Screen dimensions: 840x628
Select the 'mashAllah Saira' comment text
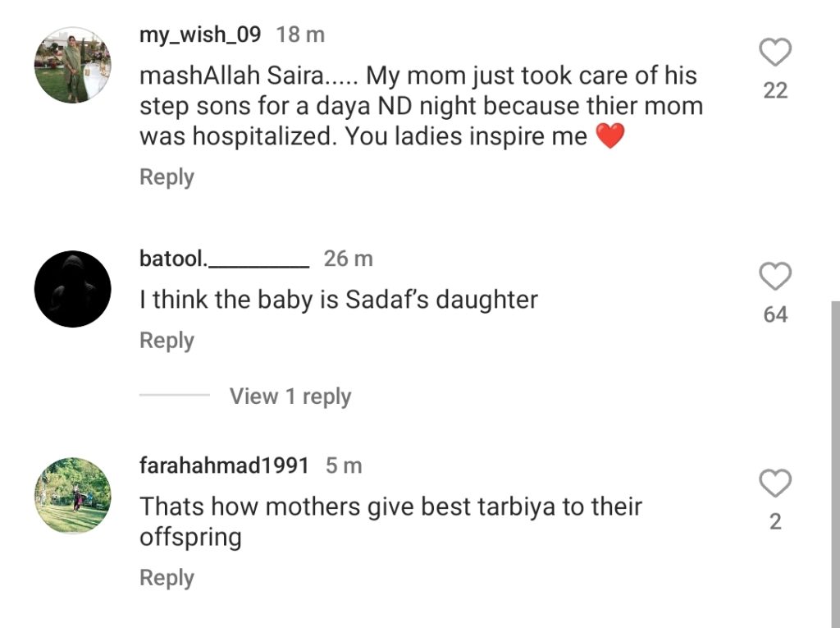tap(420, 106)
